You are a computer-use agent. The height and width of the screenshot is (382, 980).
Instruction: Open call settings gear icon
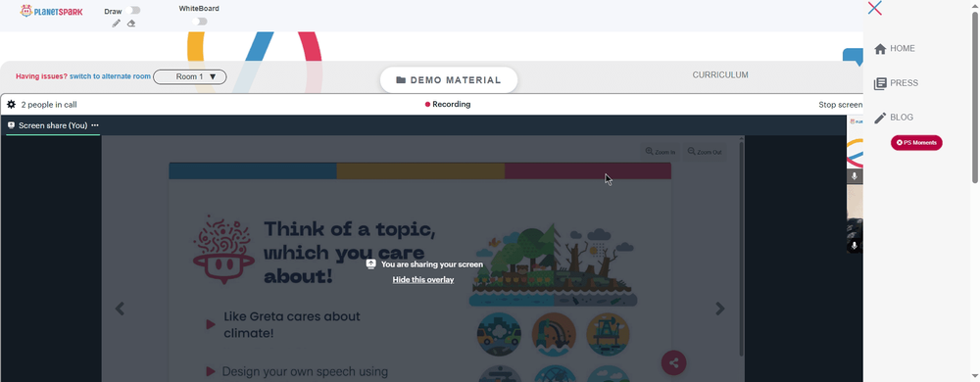click(x=11, y=104)
